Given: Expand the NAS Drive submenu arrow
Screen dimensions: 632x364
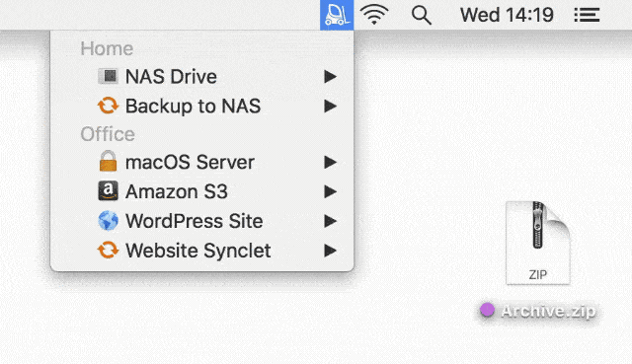Looking at the screenshot, I should click(x=330, y=76).
